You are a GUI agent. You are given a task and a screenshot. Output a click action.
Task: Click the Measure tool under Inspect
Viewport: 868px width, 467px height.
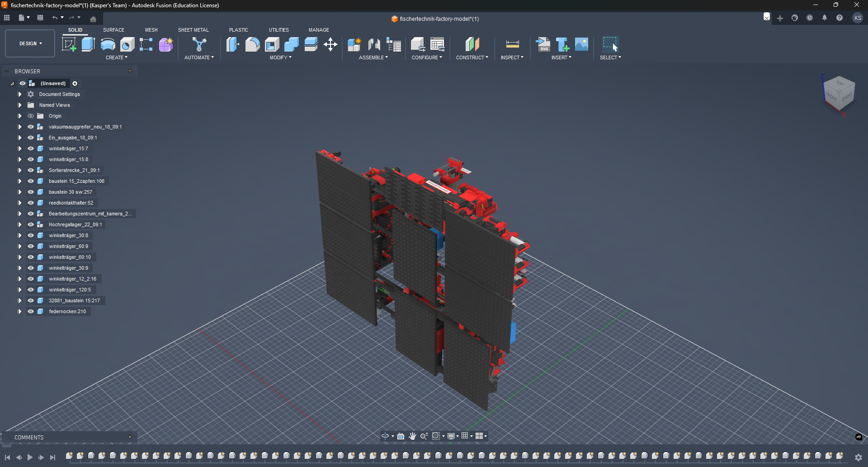512,44
